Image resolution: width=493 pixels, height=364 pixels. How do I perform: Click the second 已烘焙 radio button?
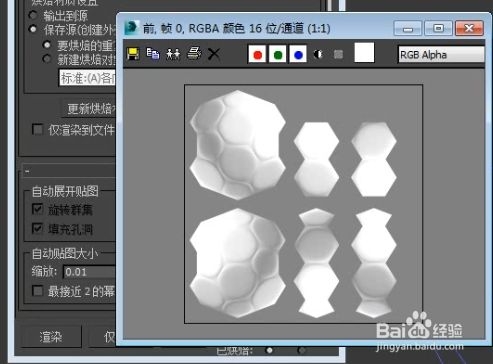302,350
